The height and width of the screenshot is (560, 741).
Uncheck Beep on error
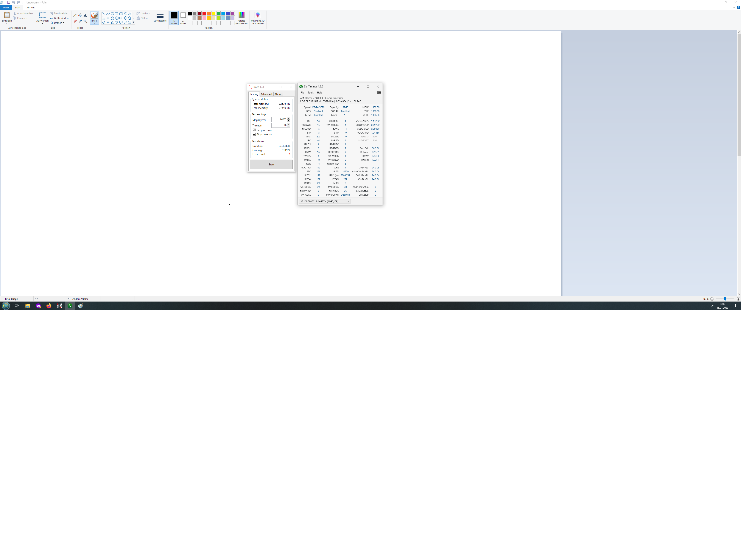click(x=254, y=130)
